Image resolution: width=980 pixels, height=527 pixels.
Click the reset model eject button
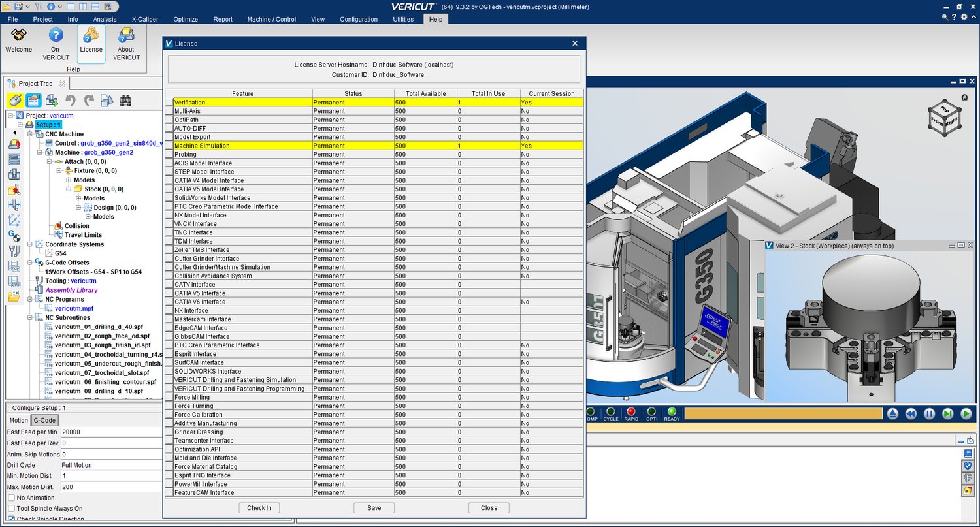pyautogui.click(x=893, y=414)
